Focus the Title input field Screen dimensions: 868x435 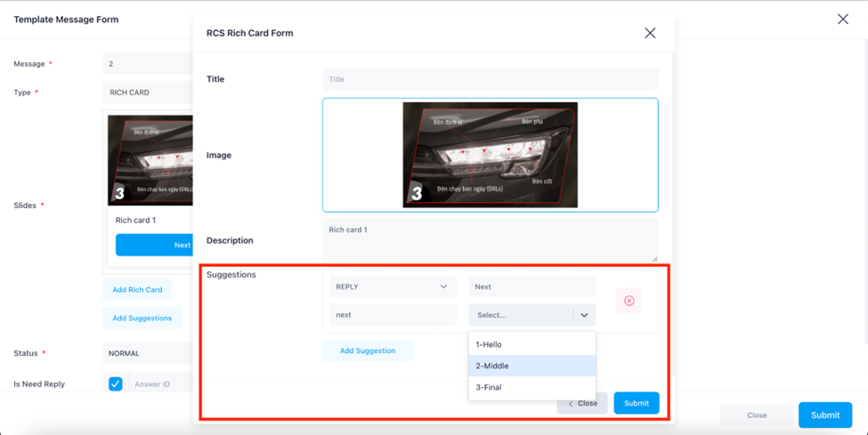[x=490, y=79]
